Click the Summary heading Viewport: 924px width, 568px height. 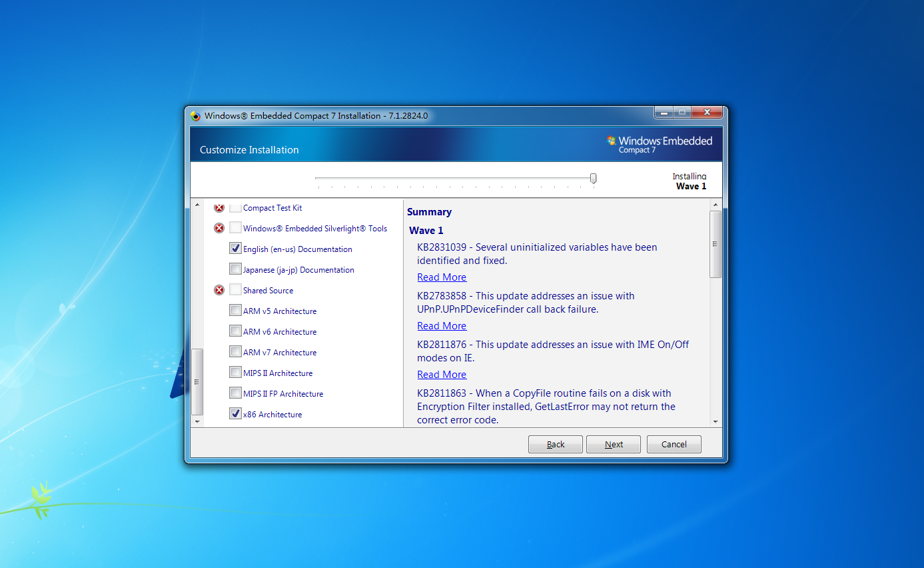(x=430, y=212)
